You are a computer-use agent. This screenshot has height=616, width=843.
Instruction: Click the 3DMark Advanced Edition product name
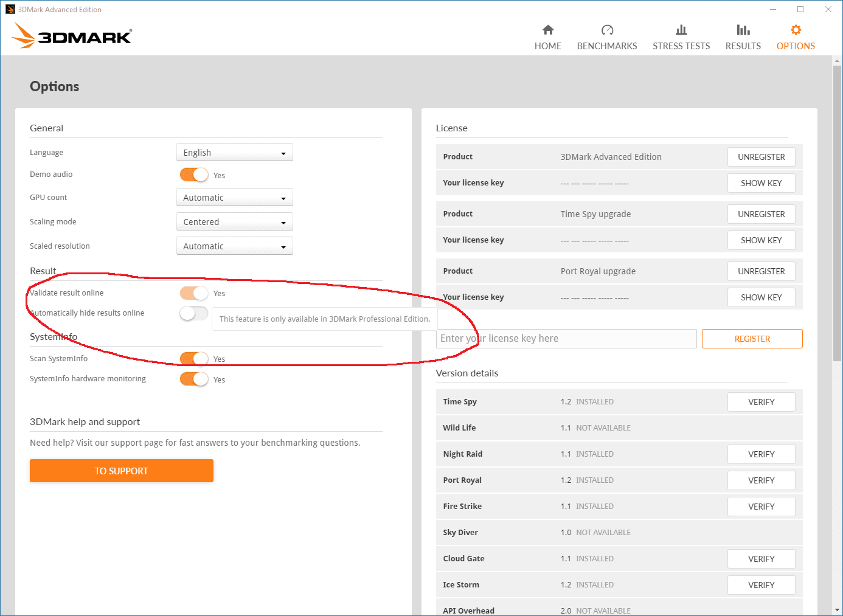pos(611,157)
